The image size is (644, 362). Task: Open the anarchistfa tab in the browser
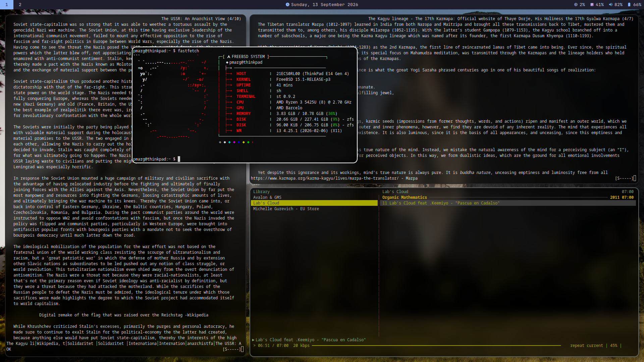200,344
